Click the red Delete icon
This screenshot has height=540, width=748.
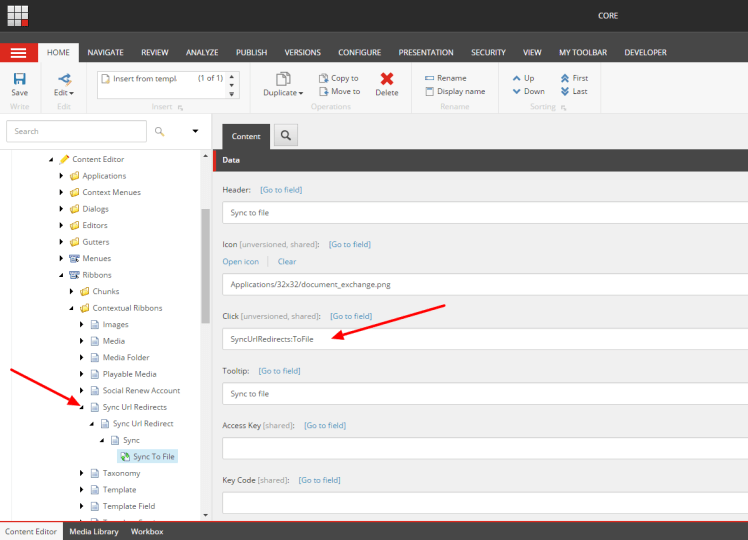point(386,79)
